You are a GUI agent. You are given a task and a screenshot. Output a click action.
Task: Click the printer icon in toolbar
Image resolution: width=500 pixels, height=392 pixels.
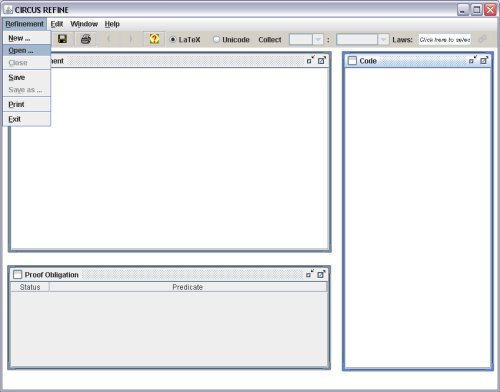[x=86, y=39]
